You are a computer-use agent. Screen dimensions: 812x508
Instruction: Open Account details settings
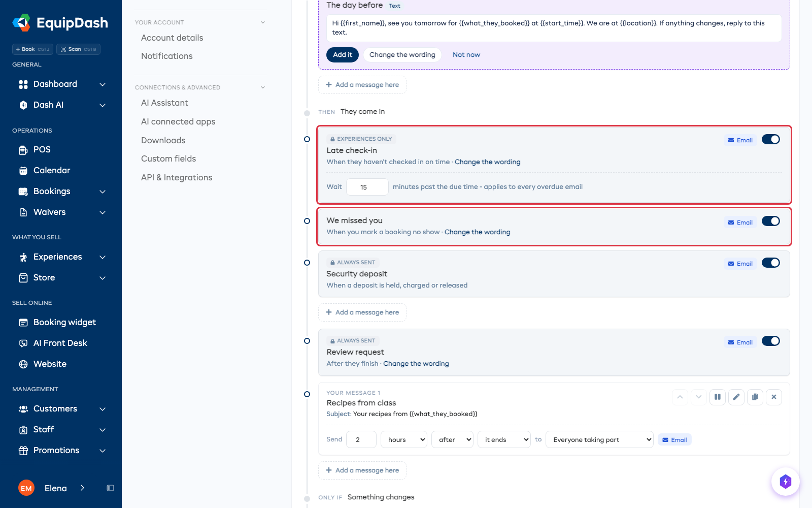[172, 38]
